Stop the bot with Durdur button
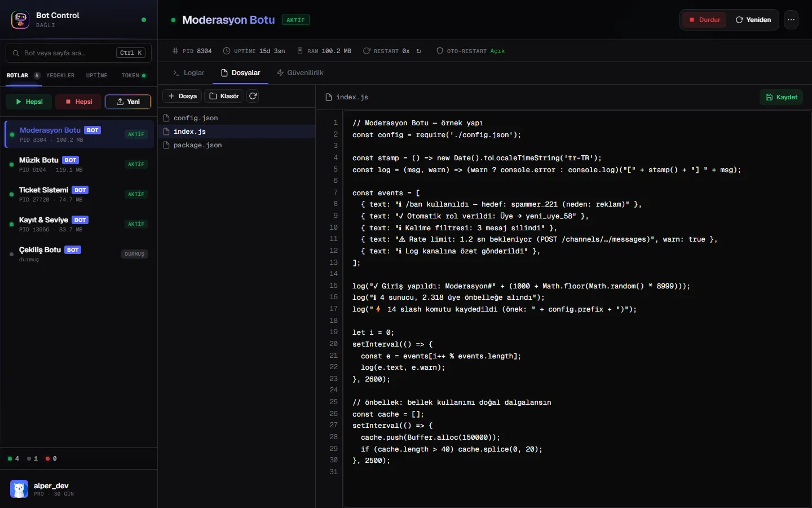 (x=704, y=20)
